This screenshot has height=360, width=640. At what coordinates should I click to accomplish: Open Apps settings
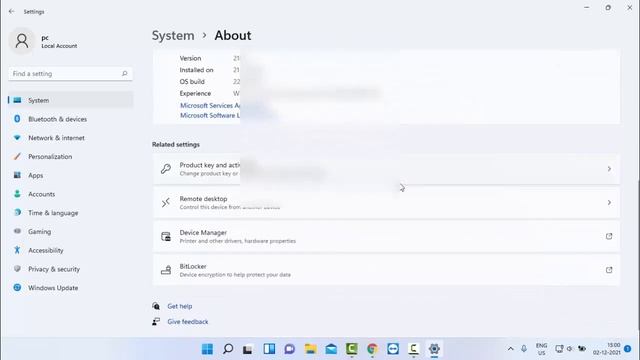[x=70, y=175]
